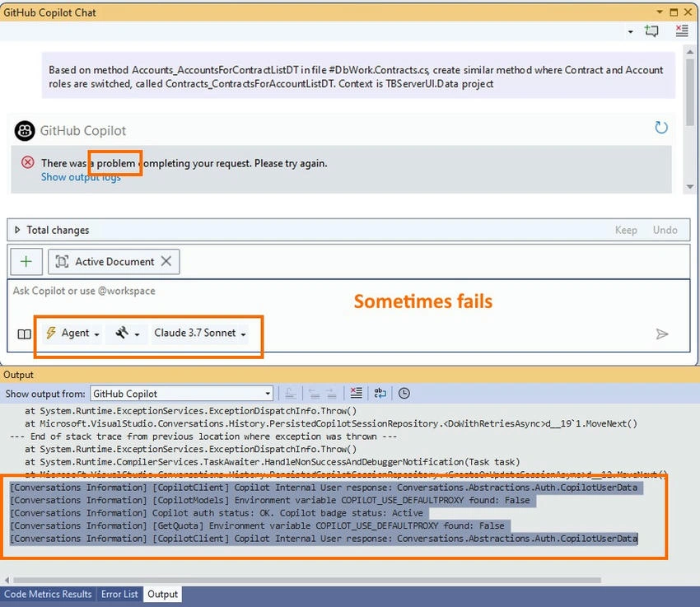
Task: Switch to the Error List tab
Action: pos(119,594)
